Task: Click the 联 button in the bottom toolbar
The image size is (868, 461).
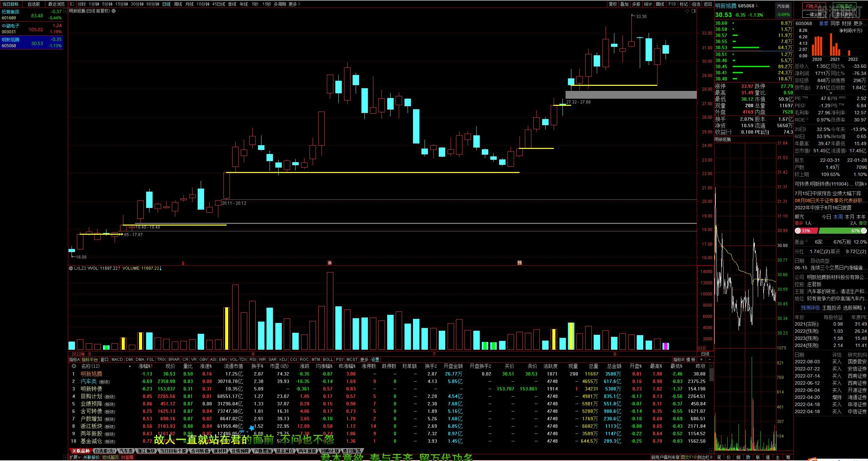Action: tap(758, 457)
